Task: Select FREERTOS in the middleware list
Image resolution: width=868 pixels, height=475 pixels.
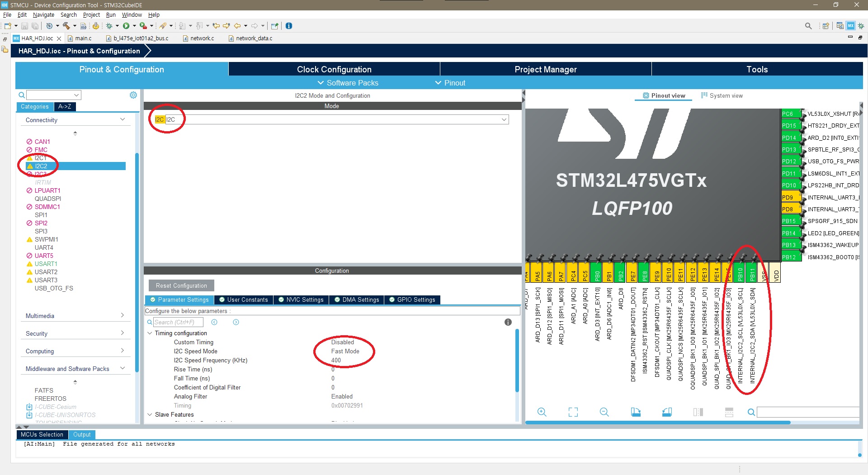Action: click(50, 399)
